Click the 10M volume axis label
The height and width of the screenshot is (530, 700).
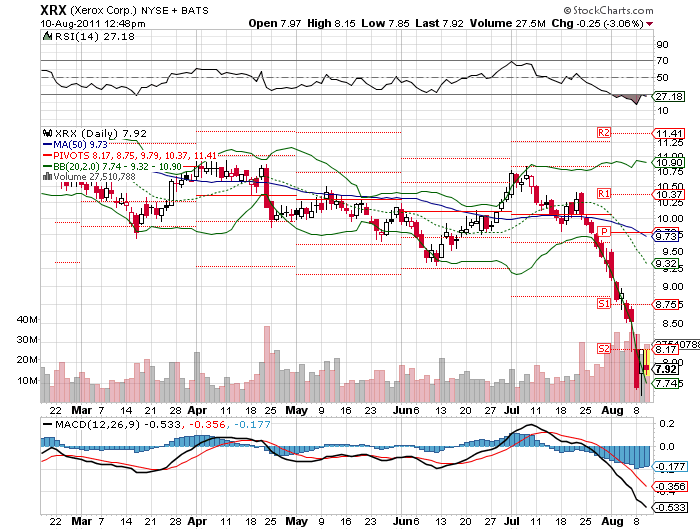click(x=27, y=380)
